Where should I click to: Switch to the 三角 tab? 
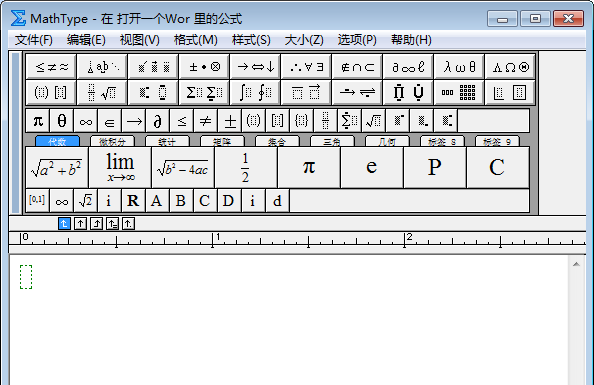[332, 141]
